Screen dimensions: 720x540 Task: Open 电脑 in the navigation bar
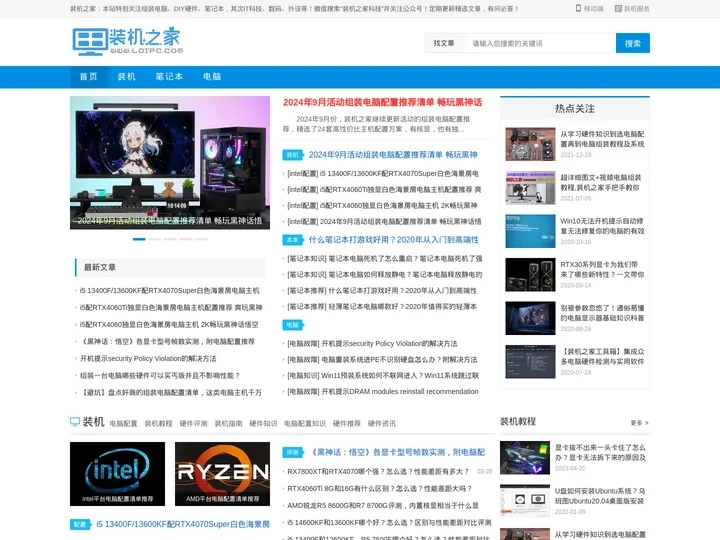click(x=212, y=77)
